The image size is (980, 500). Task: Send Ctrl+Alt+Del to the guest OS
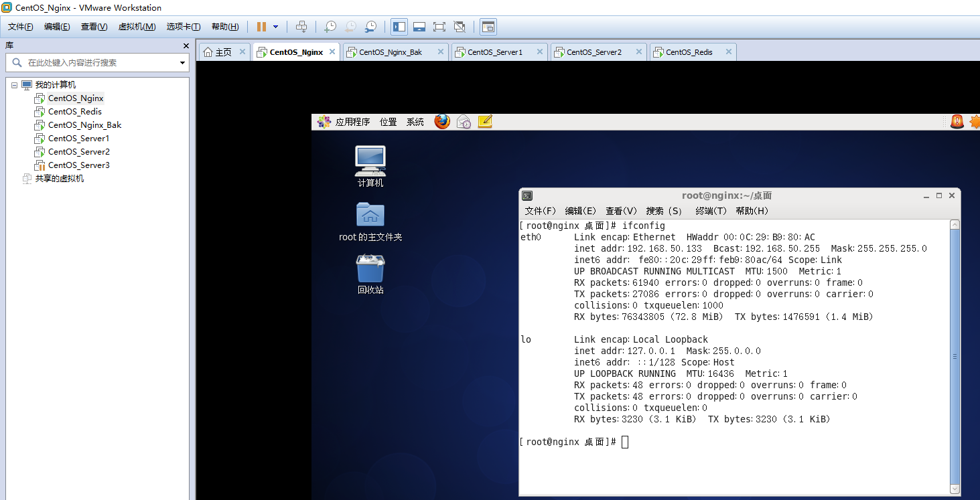(x=303, y=26)
